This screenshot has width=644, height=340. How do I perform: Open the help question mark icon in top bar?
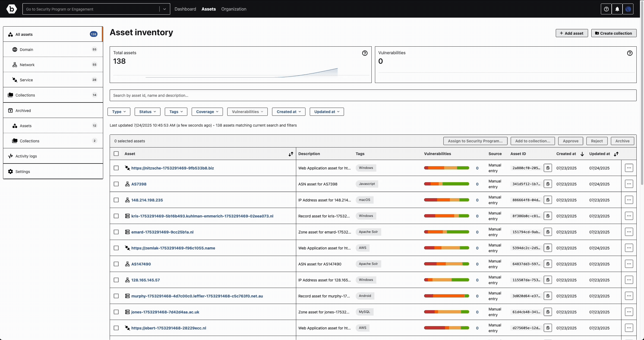pos(606,9)
